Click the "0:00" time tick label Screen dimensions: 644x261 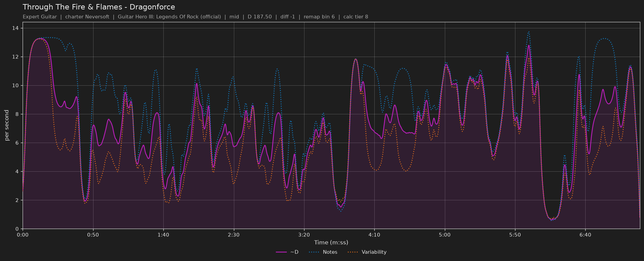(x=23, y=235)
